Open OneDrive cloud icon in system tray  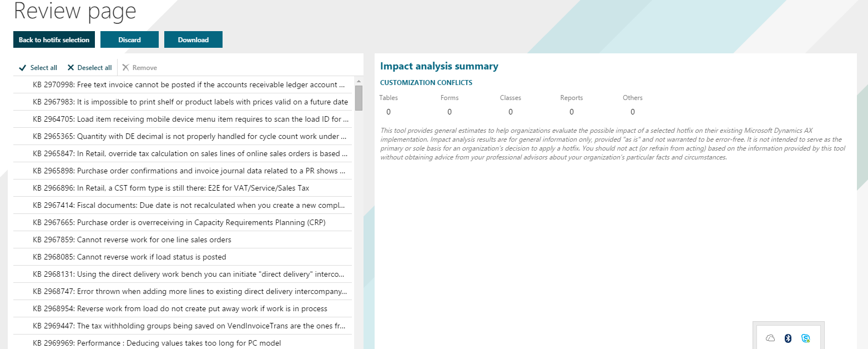pos(770,338)
